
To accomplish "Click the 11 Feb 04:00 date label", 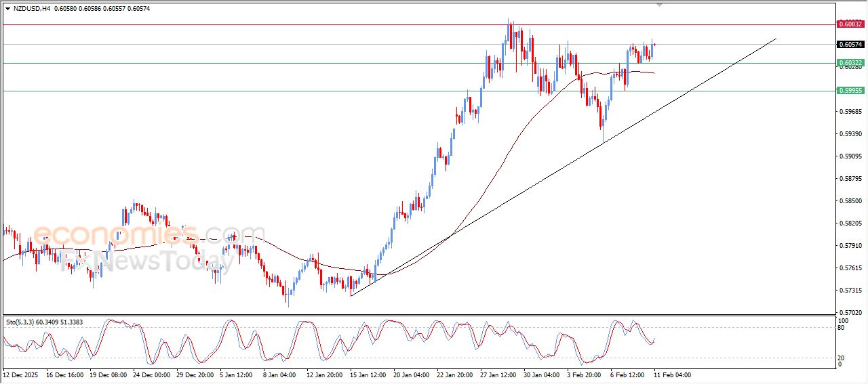I will pyautogui.click(x=672, y=375).
